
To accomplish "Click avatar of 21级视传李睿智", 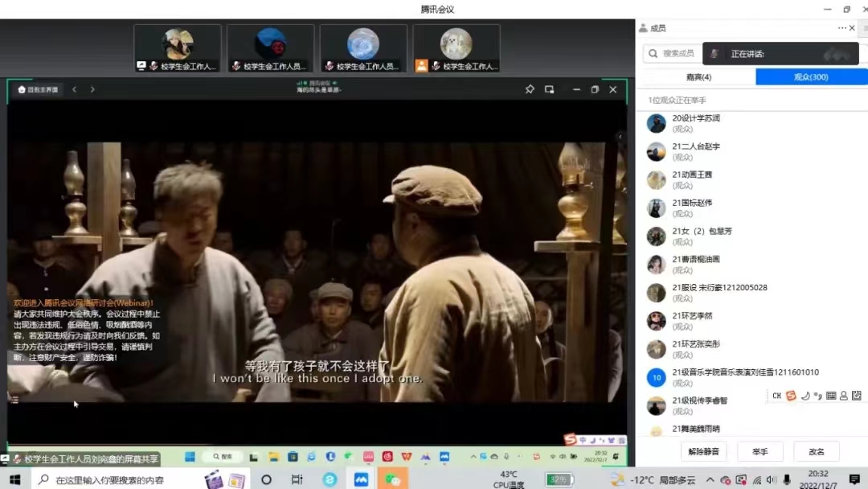I will pyautogui.click(x=656, y=406).
